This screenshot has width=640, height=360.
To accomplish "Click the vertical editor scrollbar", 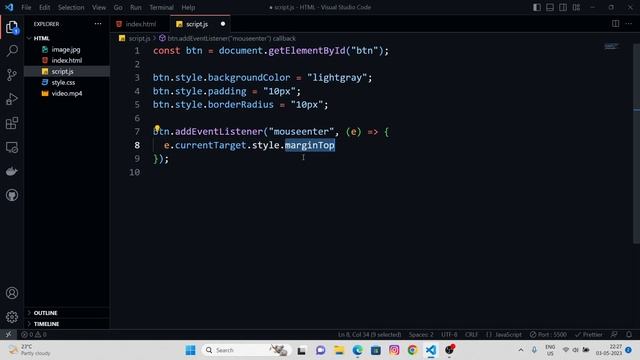I will [636, 144].
